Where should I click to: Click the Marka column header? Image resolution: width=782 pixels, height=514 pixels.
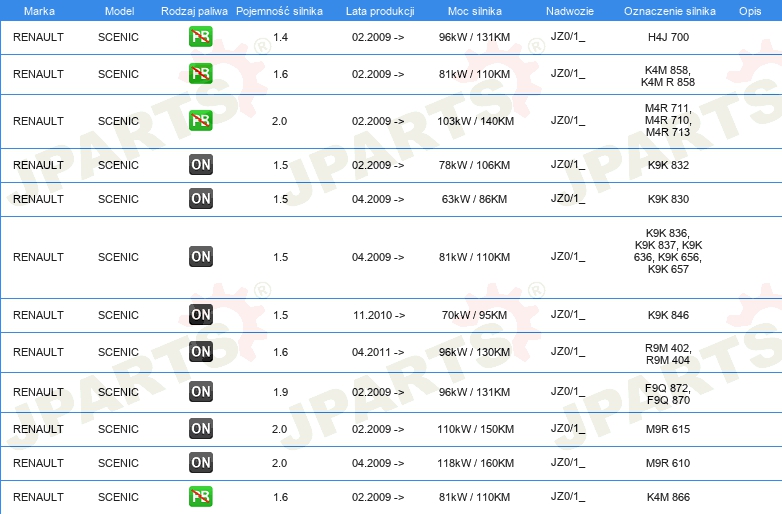[x=39, y=11]
